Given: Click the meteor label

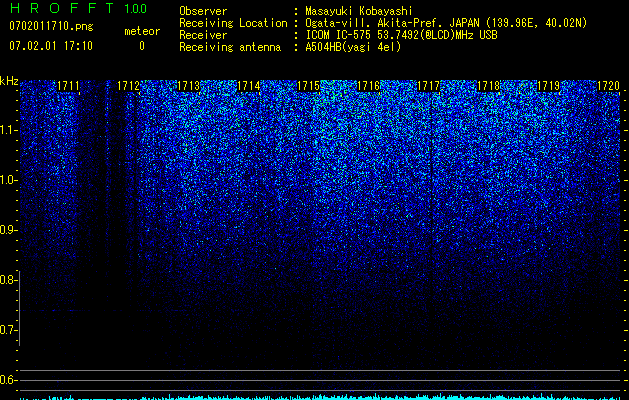Looking at the screenshot, I should pyautogui.click(x=142, y=31).
